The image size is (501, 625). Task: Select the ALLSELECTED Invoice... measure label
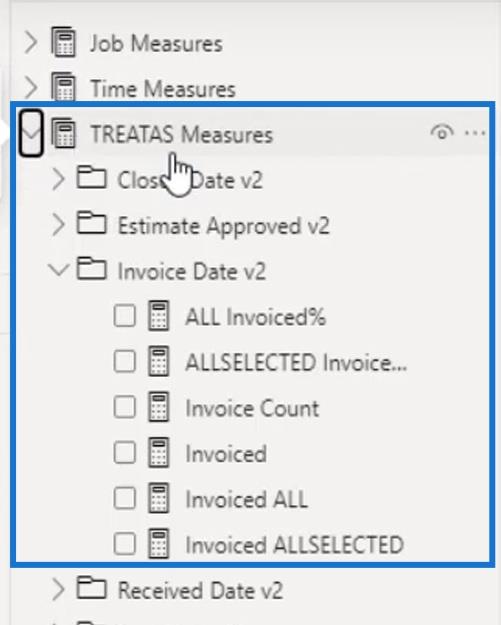[x=296, y=363]
